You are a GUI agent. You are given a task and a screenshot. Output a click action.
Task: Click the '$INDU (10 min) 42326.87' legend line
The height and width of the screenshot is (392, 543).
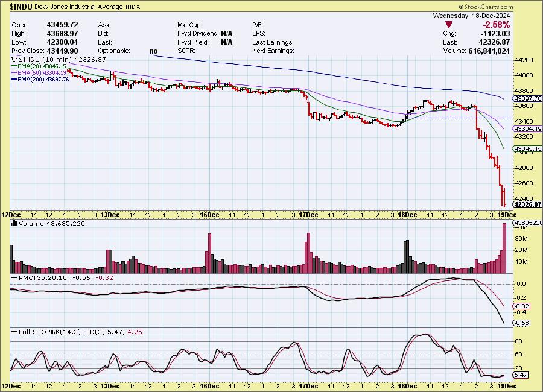tap(59, 60)
